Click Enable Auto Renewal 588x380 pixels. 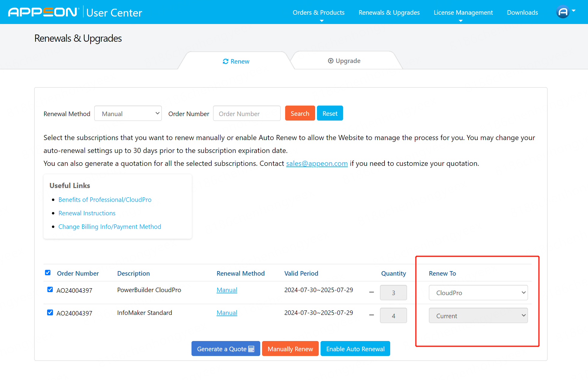(x=355, y=349)
